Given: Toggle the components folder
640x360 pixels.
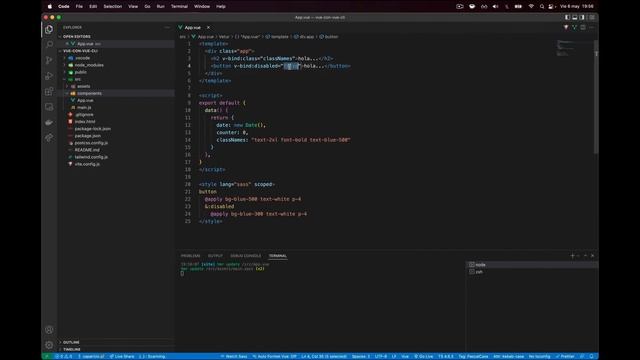Looking at the screenshot, I should [89, 93].
